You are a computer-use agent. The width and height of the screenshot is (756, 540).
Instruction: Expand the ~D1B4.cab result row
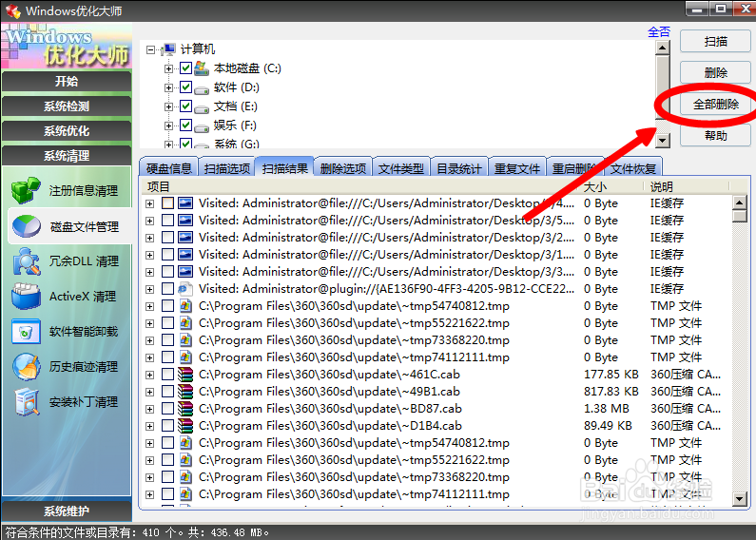[150, 426]
